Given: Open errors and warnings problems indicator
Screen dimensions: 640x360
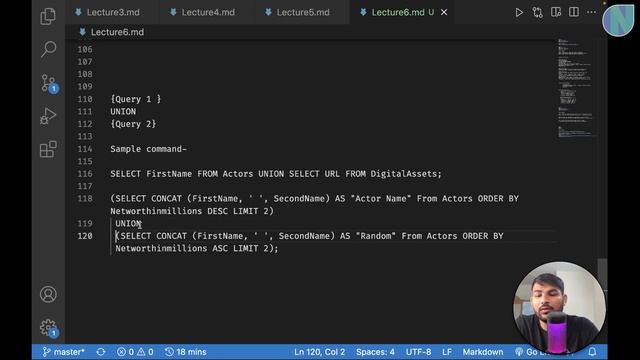Looking at the screenshot, I should pos(135,352).
